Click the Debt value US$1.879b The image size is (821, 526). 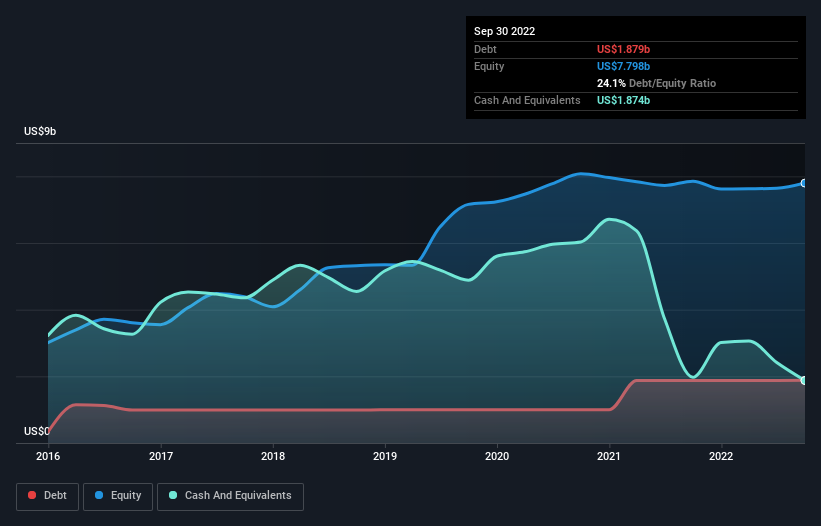point(623,49)
